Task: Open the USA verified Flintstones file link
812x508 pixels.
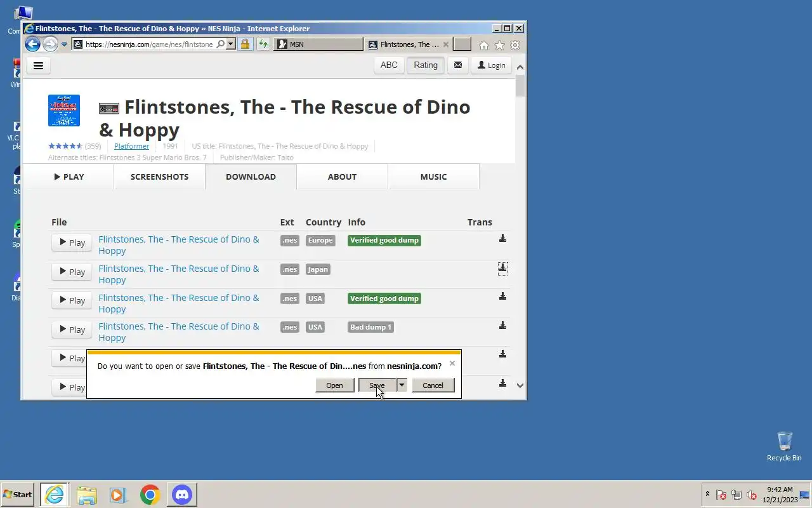Action: (179, 304)
